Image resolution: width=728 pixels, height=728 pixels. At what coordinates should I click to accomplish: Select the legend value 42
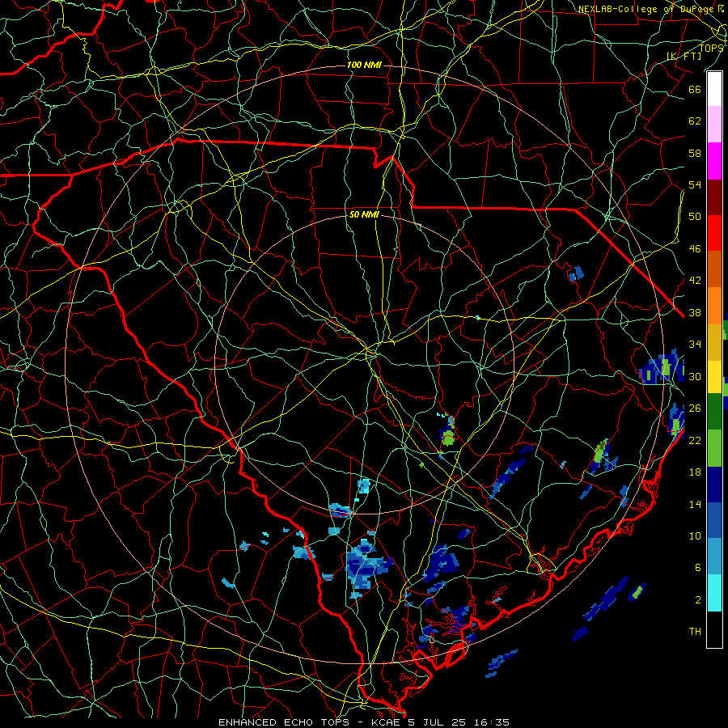695,281
